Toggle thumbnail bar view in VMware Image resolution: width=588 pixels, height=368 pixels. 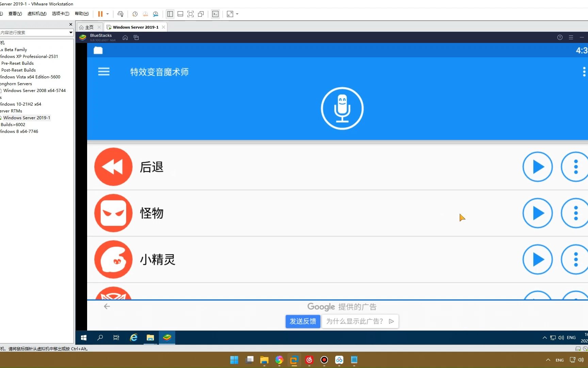[180, 14]
